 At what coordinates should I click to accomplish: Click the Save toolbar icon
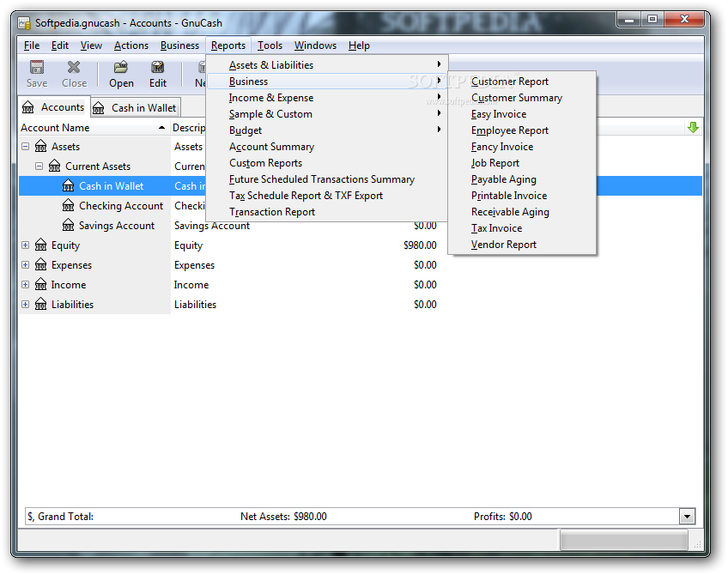click(37, 68)
